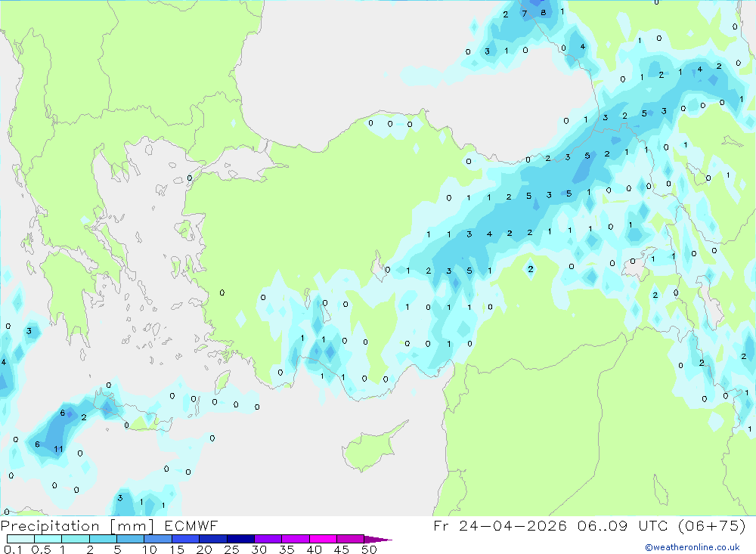This screenshot has width=756, height=554.
Task: Click the "25" legend scale label
Action: click(231, 549)
